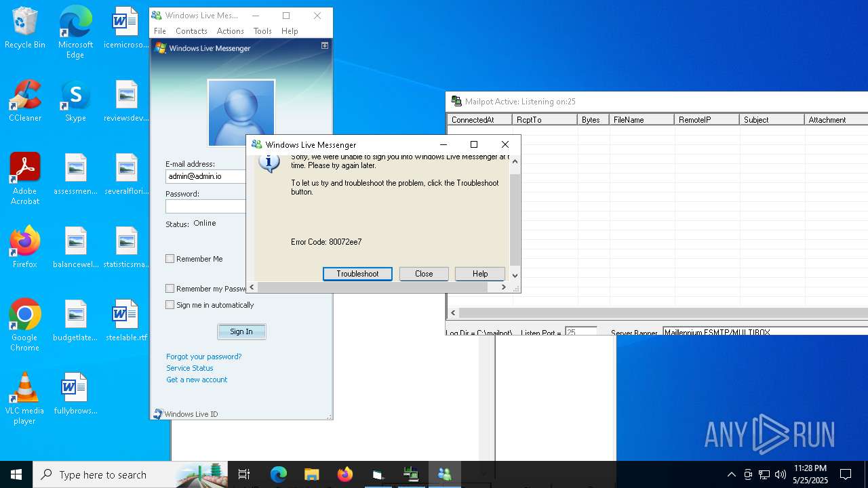Open the statisticsma image file icon
This screenshot has width=868, height=488.
coord(126,247)
